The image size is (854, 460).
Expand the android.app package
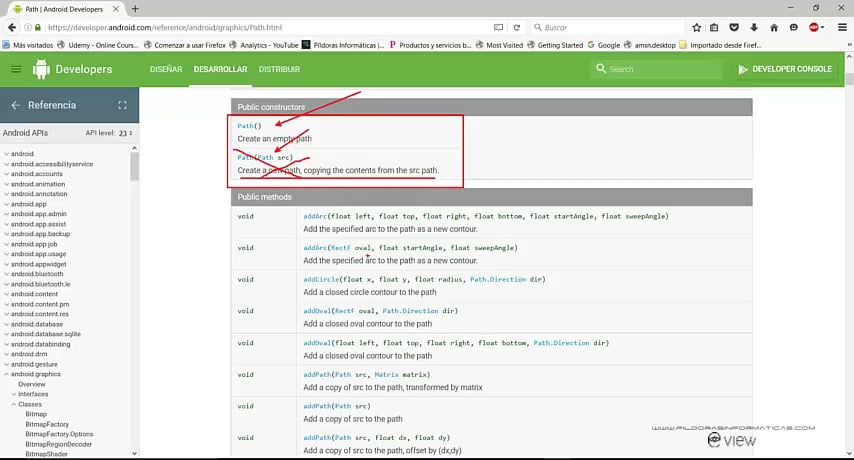(7, 204)
